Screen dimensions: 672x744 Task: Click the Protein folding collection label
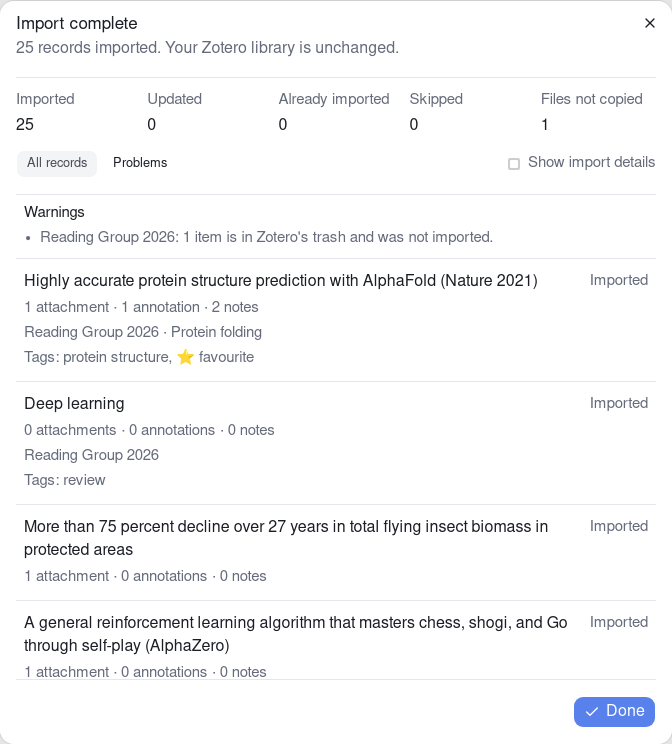216,332
